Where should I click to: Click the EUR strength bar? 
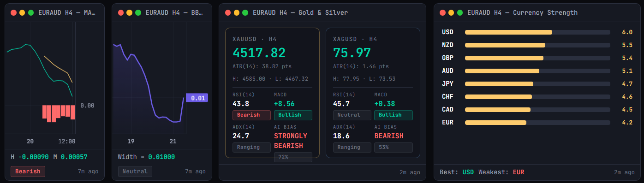click(x=537, y=123)
